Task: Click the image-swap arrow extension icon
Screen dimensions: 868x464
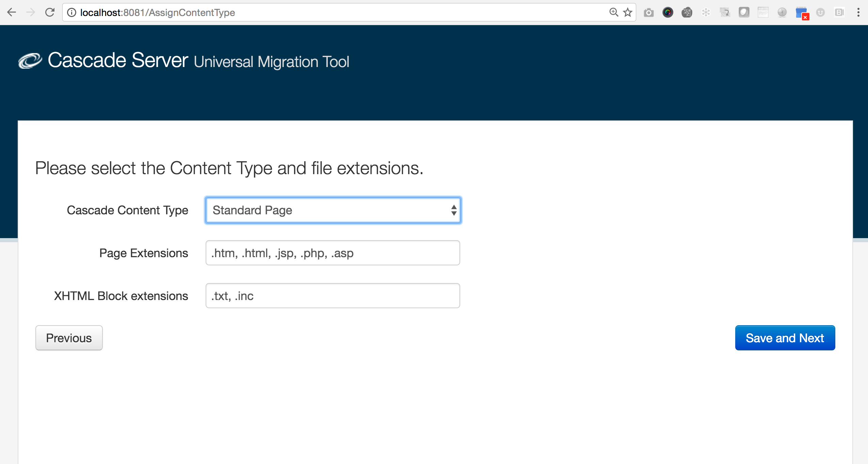Action: tap(725, 13)
